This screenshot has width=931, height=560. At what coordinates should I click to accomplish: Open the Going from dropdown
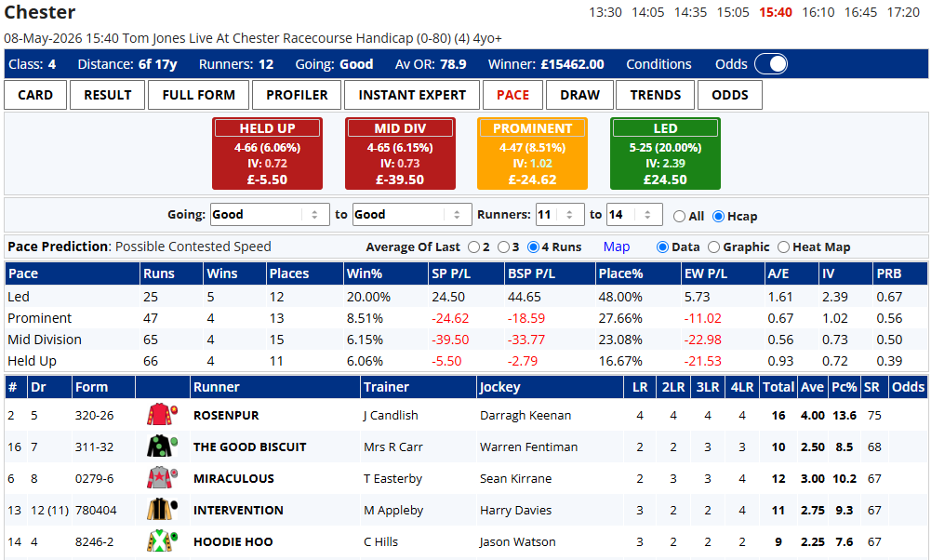coord(270,214)
